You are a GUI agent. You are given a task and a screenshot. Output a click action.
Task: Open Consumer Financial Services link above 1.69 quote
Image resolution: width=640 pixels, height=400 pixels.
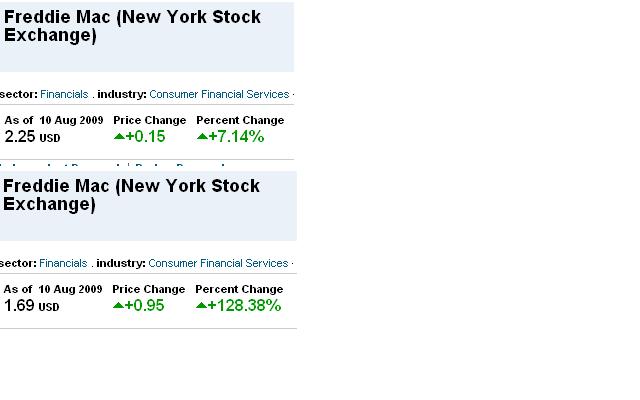coord(218,263)
